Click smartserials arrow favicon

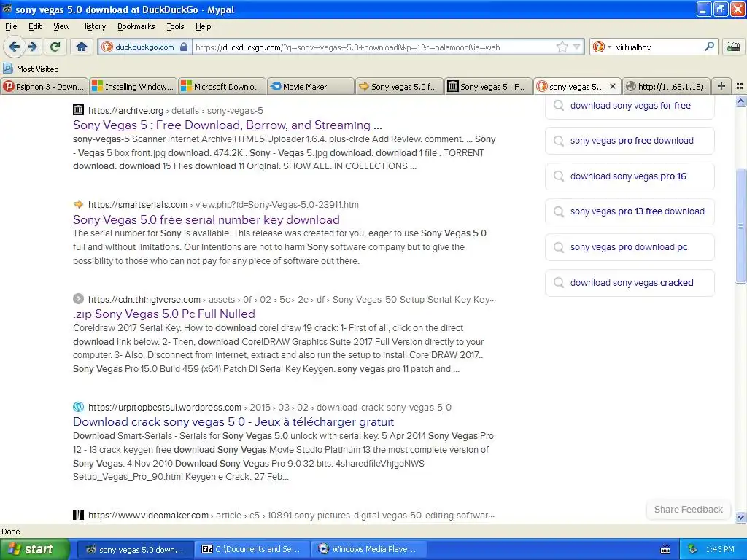(78, 204)
